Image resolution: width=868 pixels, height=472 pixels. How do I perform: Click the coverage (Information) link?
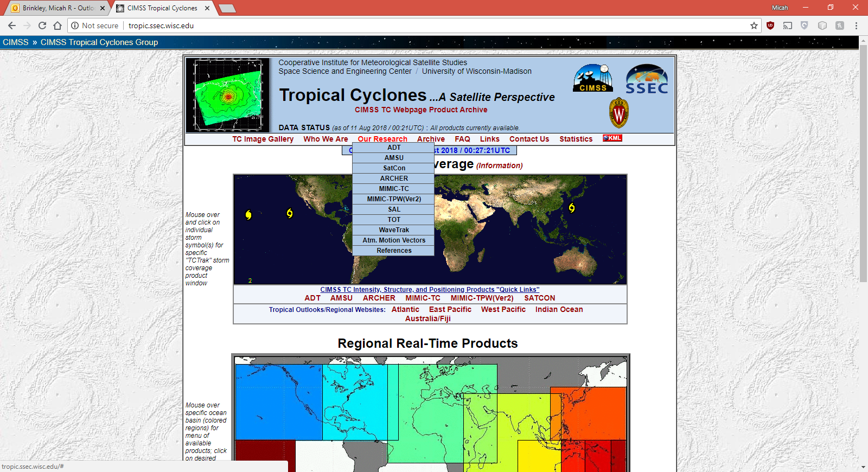(499, 165)
